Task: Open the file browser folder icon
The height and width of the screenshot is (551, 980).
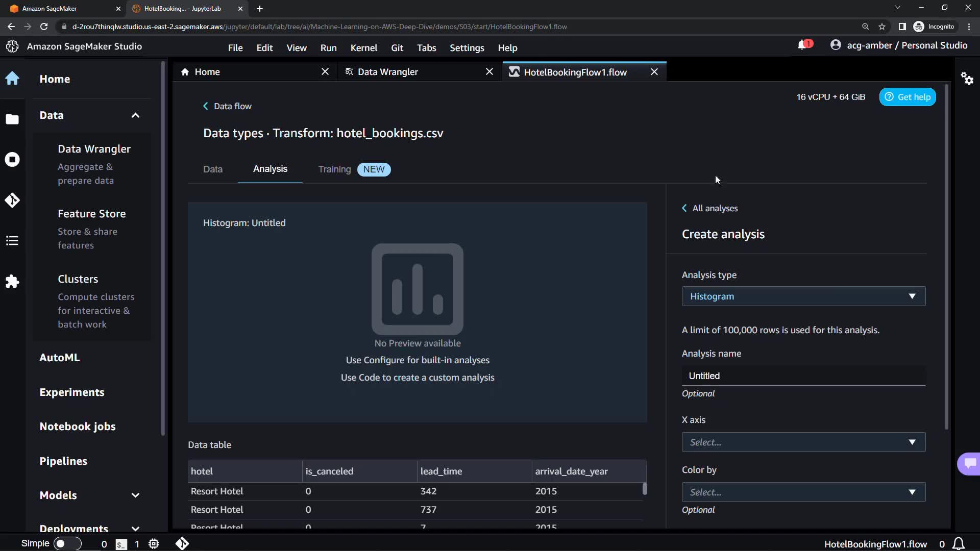Action: [12, 119]
